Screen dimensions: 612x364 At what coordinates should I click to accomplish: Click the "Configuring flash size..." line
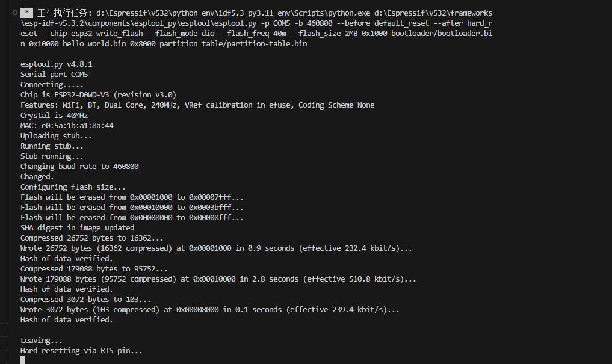pos(73,187)
